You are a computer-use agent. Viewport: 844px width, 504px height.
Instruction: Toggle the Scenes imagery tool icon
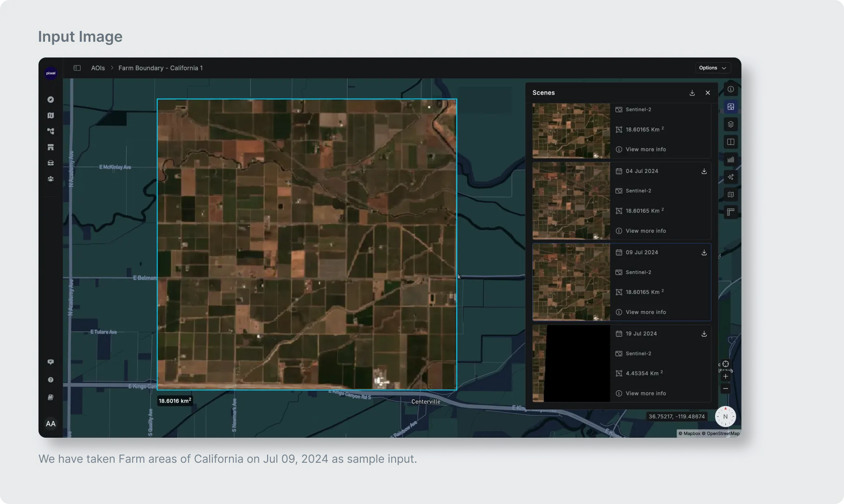point(730,107)
